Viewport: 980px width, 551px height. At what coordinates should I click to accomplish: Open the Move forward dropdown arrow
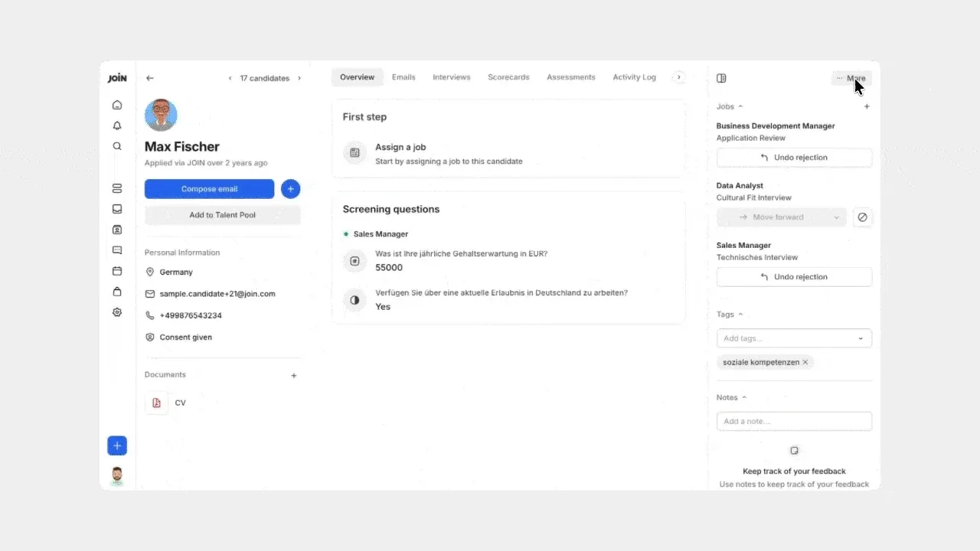click(837, 217)
